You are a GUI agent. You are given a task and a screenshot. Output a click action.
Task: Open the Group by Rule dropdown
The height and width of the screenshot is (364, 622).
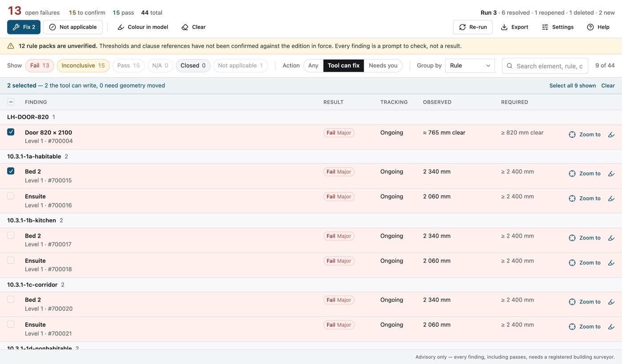click(x=470, y=66)
